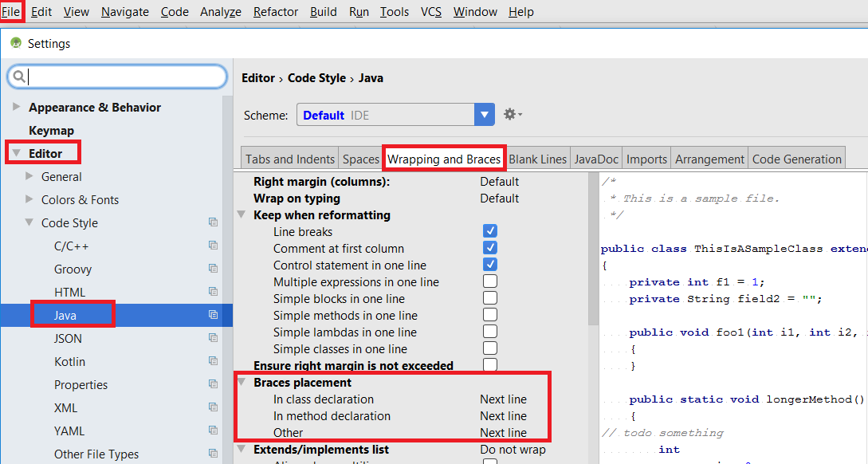Click the search magnifier icon
This screenshot has height=464, width=868.
pyautogui.click(x=19, y=77)
